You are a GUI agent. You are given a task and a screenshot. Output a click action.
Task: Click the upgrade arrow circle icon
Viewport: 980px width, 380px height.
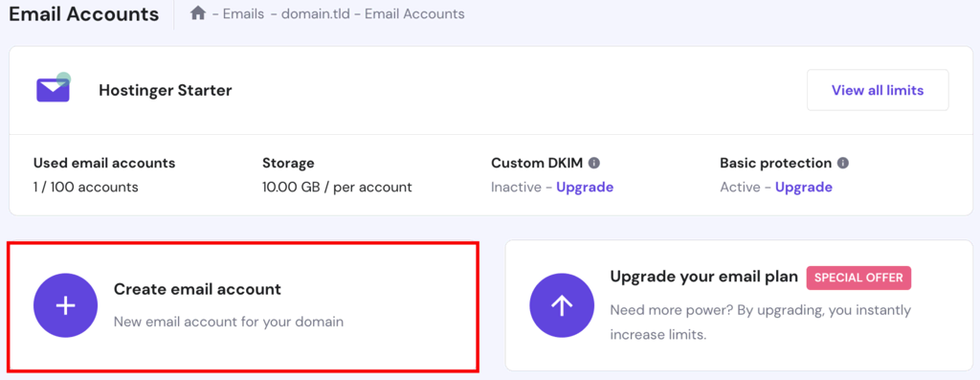click(562, 305)
